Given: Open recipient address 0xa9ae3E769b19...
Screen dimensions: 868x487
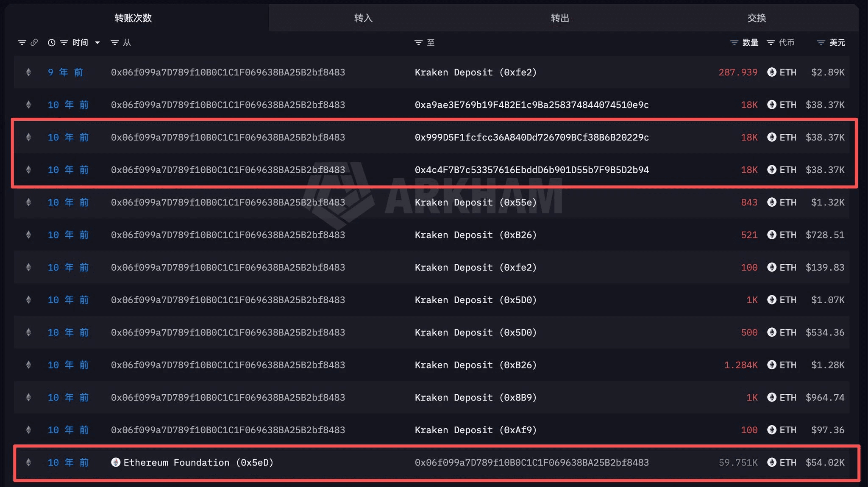Looking at the screenshot, I should click(x=531, y=105).
